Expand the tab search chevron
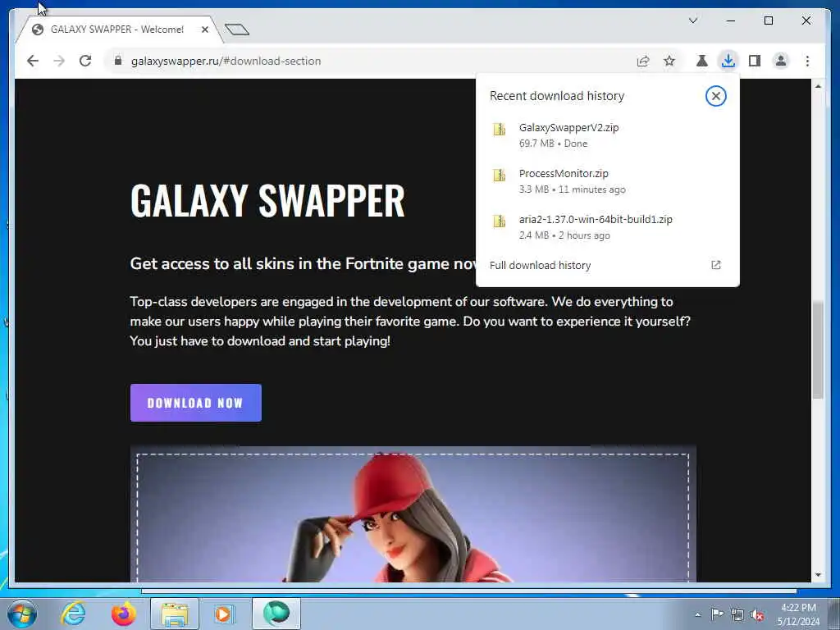Image resolution: width=840 pixels, height=630 pixels. (x=692, y=21)
